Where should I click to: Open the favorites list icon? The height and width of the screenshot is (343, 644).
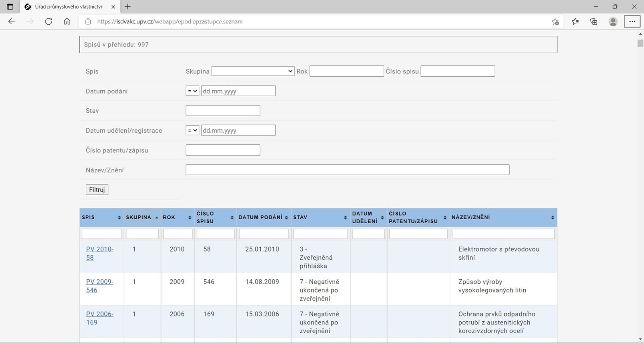pyautogui.click(x=575, y=21)
